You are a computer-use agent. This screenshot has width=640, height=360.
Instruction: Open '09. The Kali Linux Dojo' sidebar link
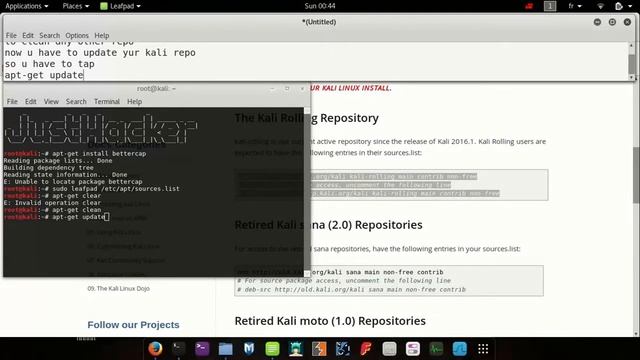118,289
